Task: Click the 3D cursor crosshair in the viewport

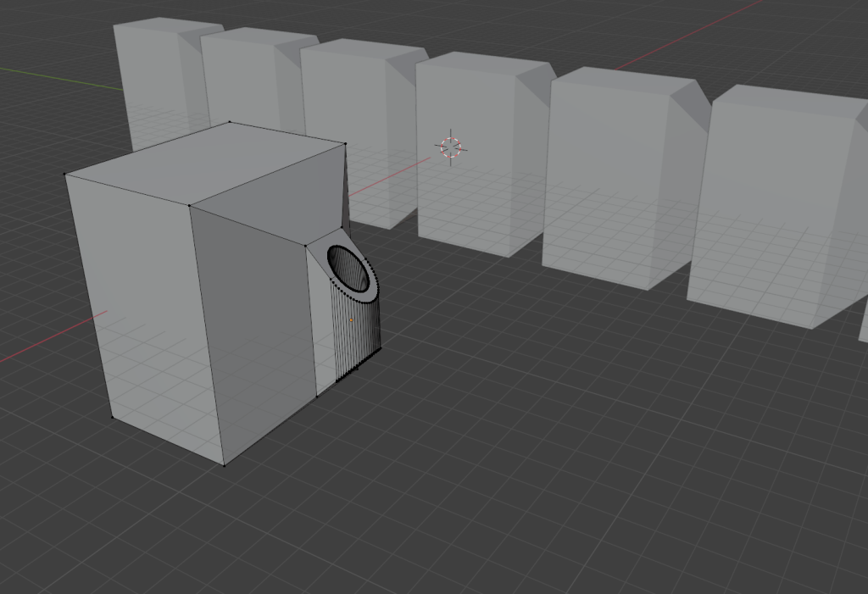Action: pos(450,147)
